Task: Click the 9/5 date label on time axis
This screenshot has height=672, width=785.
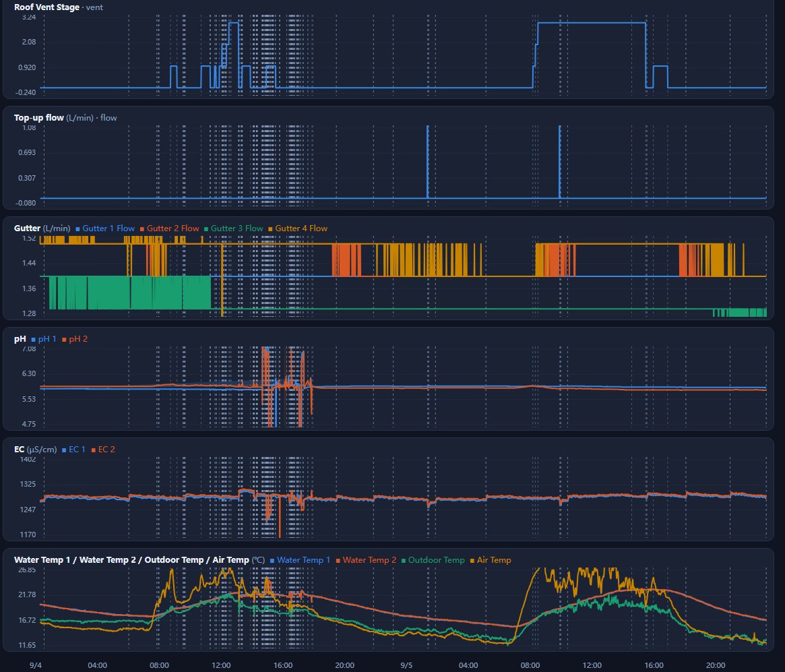Action: [406, 665]
